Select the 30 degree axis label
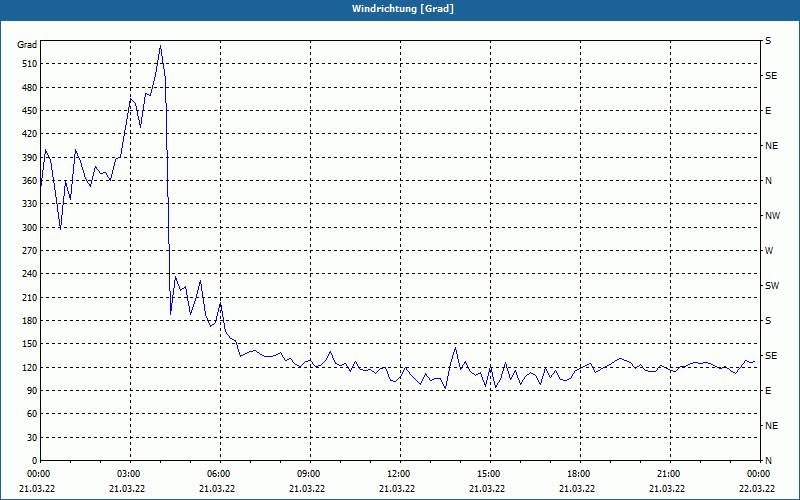The width and height of the screenshot is (800, 500). coord(32,438)
